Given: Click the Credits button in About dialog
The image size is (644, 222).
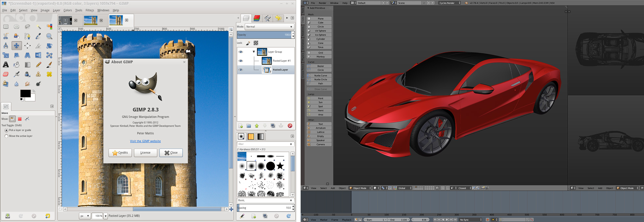Looking at the screenshot, I should (x=120, y=153).
